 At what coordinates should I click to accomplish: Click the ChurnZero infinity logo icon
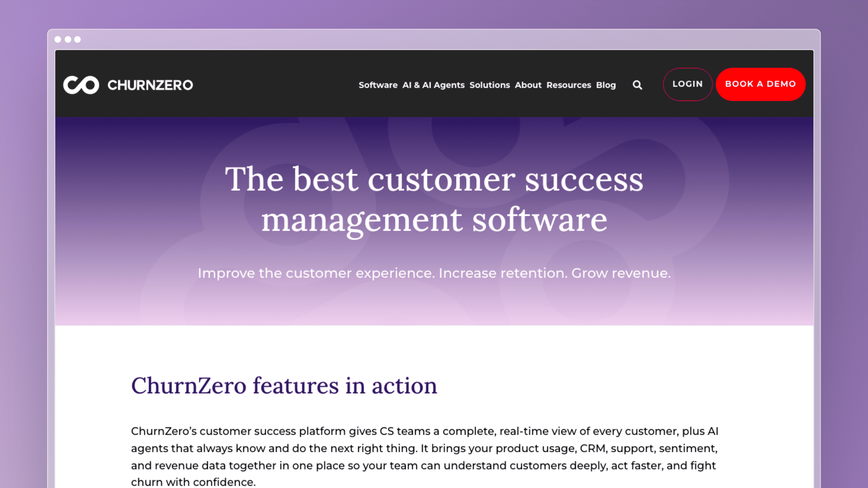pos(81,85)
